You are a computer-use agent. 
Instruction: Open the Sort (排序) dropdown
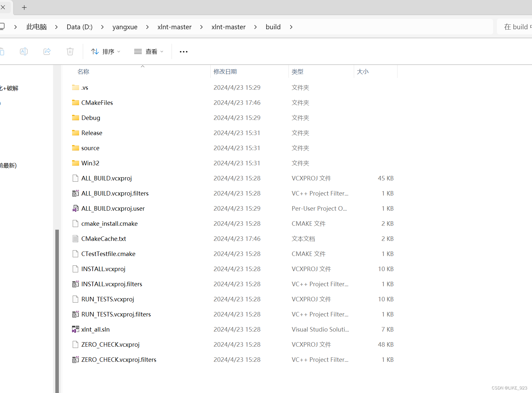click(x=105, y=51)
